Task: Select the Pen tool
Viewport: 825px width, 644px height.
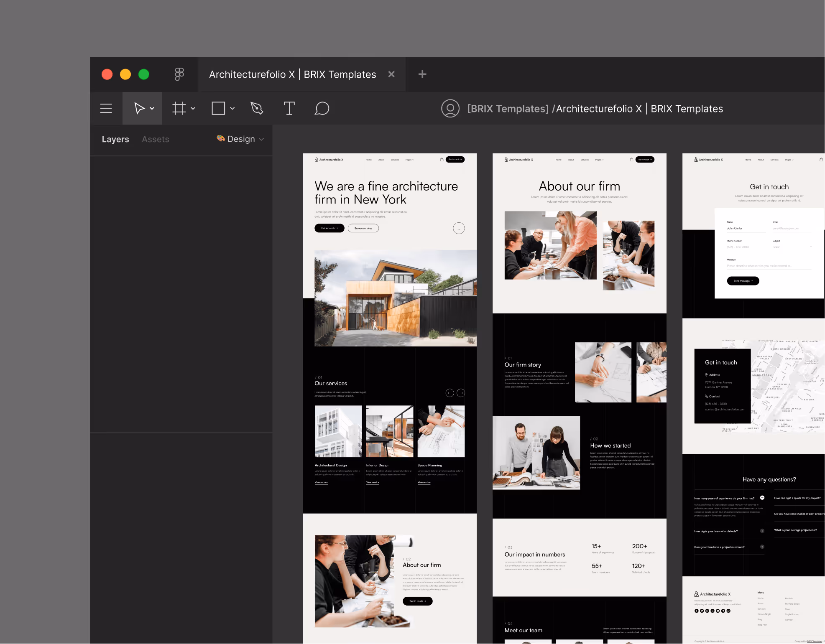Action: click(x=257, y=108)
